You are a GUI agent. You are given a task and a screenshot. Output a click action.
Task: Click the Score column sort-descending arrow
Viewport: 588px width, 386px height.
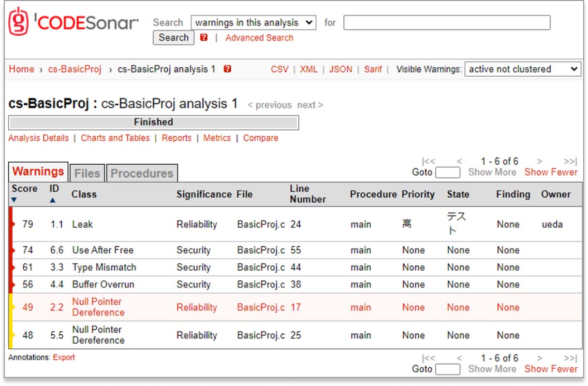click(14, 200)
